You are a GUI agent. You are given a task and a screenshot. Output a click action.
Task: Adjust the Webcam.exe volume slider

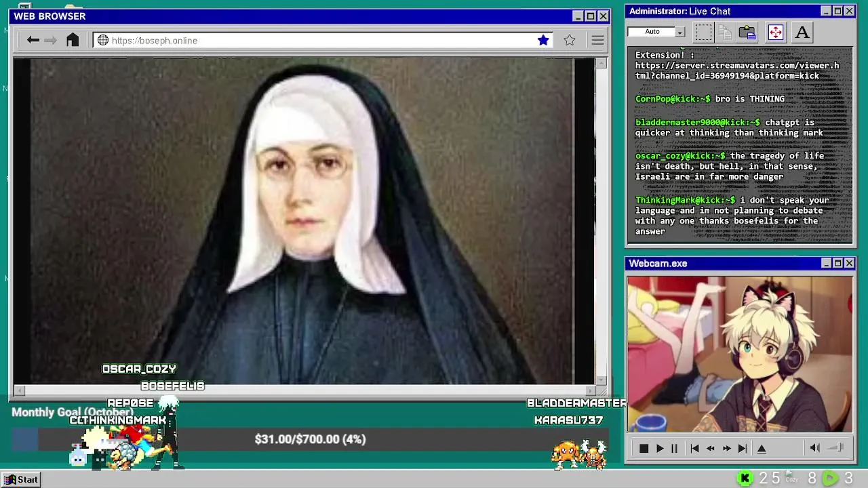[835, 447]
